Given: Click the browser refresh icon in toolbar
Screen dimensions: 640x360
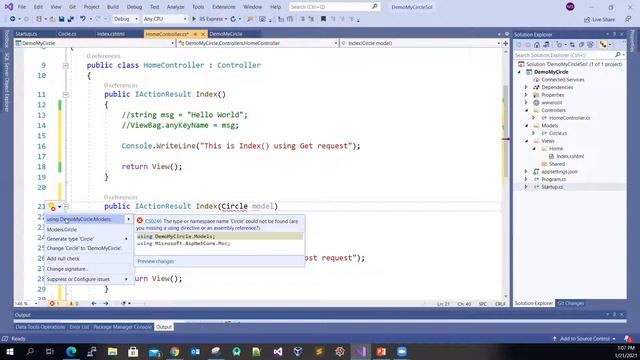Looking at the screenshot, I should (233, 19).
